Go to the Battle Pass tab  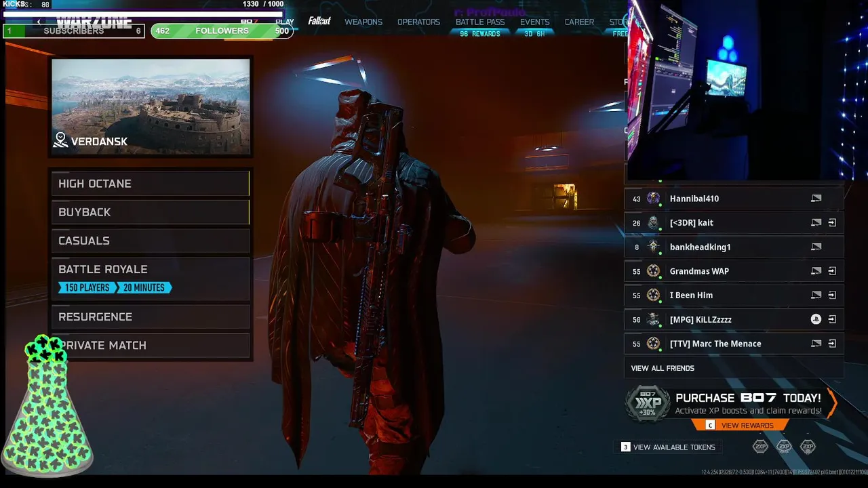(480, 22)
